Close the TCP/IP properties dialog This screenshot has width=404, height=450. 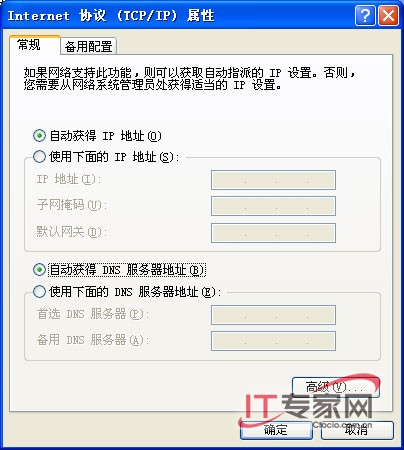point(388,15)
